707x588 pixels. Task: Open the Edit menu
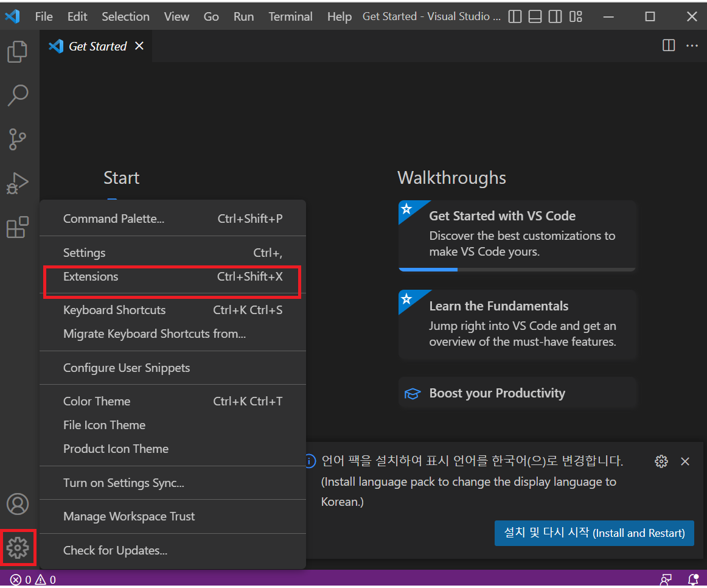(x=77, y=16)
